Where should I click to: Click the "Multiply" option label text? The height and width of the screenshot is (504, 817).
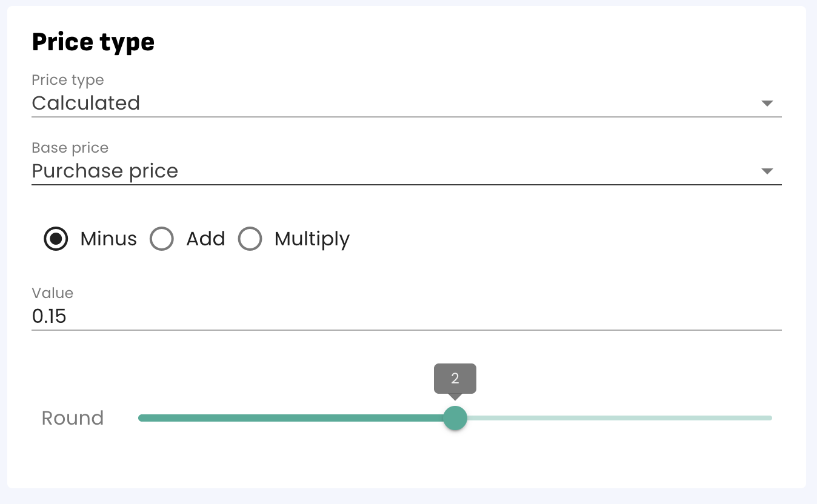coord(312,239)
